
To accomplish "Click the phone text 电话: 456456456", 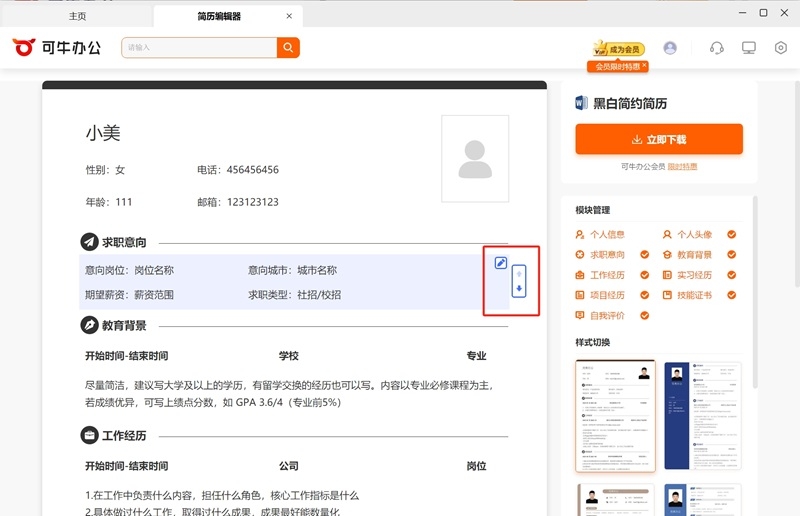I will (x=238, y=169).
